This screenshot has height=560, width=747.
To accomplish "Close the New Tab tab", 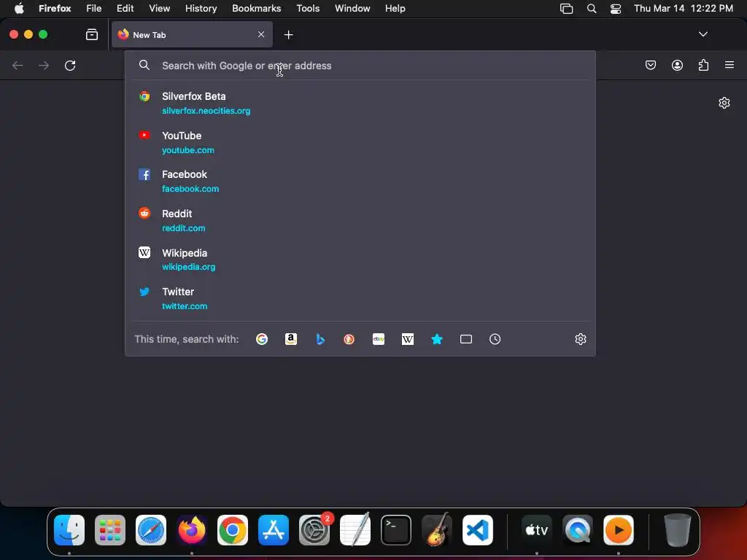I will point(261,34).
